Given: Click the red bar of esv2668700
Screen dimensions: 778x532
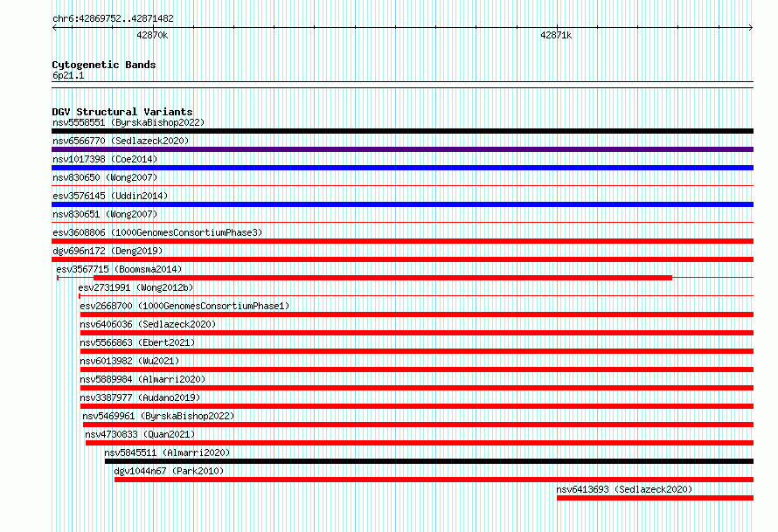Looking at the screenshot, I should (417, 314).
